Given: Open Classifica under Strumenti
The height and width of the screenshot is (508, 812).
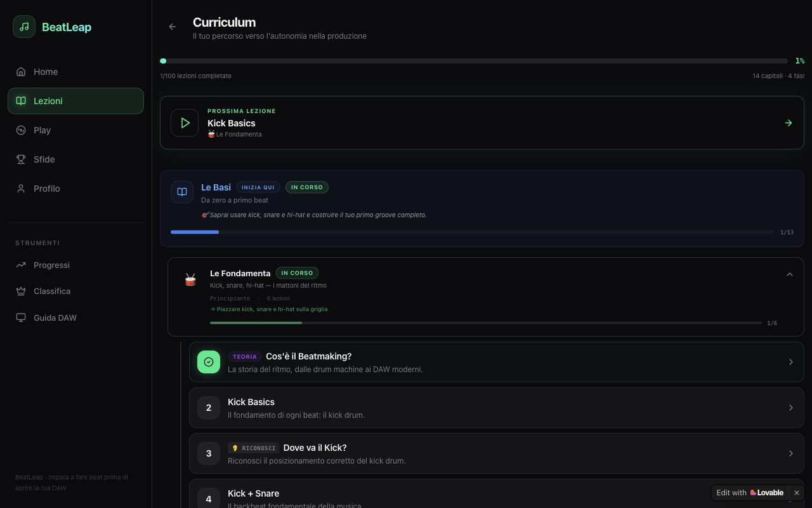Looking at the screenshot, I should pos(75,291).
